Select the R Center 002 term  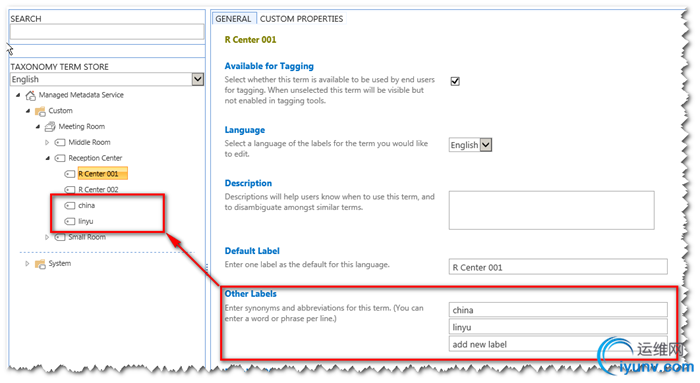point(98,190)
